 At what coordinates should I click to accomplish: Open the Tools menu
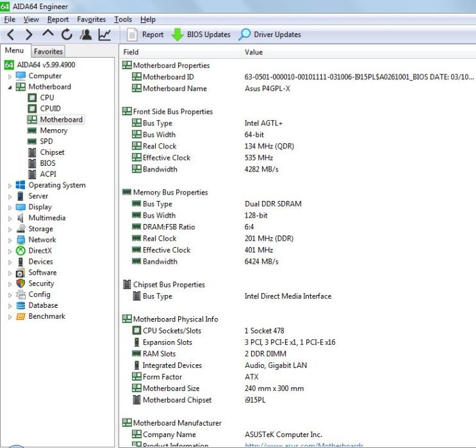point(123,19)
